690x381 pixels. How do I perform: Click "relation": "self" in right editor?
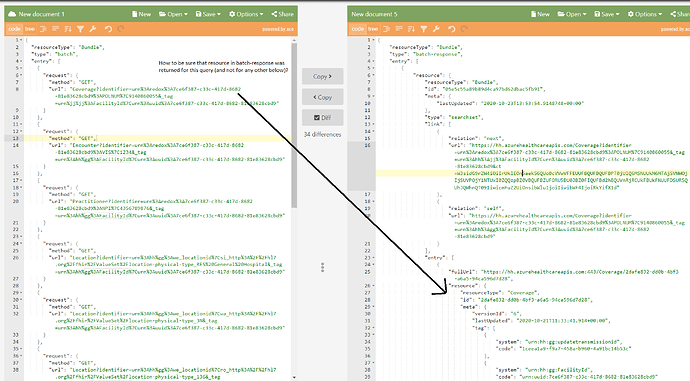point(476,209)
